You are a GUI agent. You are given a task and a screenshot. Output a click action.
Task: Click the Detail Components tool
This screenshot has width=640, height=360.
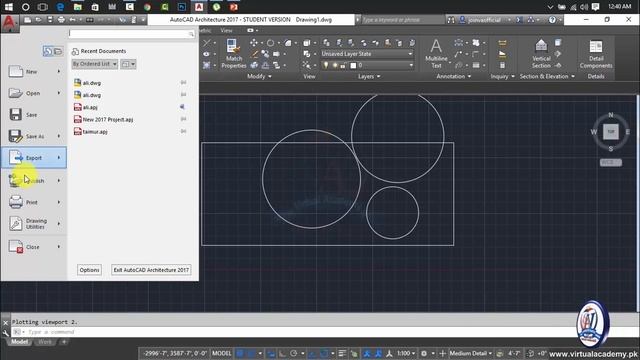click(596, 54)
